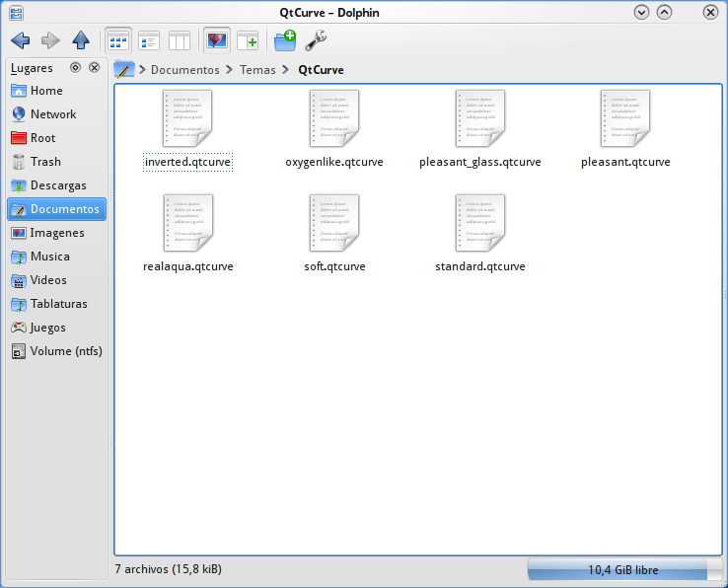This screenshot has width=728, height=588.
Task: Open Network in Places sidebar
Action: [56, 114]
